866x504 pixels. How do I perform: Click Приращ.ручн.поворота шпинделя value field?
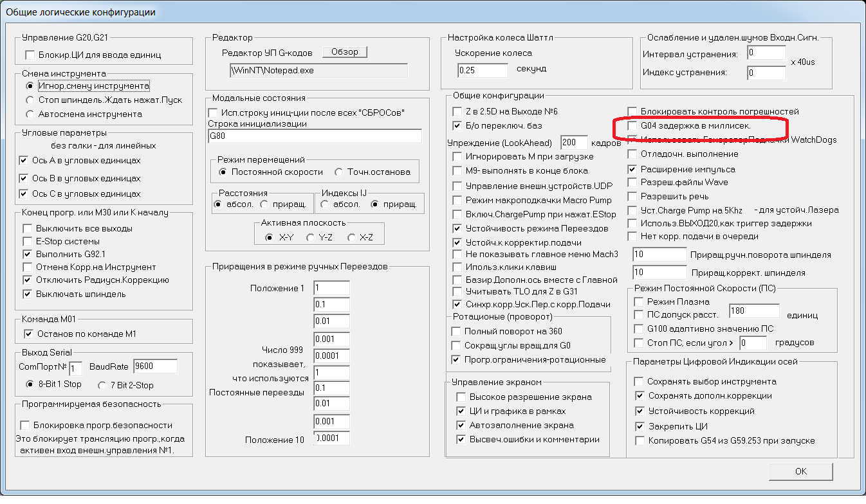click(659, 255)
